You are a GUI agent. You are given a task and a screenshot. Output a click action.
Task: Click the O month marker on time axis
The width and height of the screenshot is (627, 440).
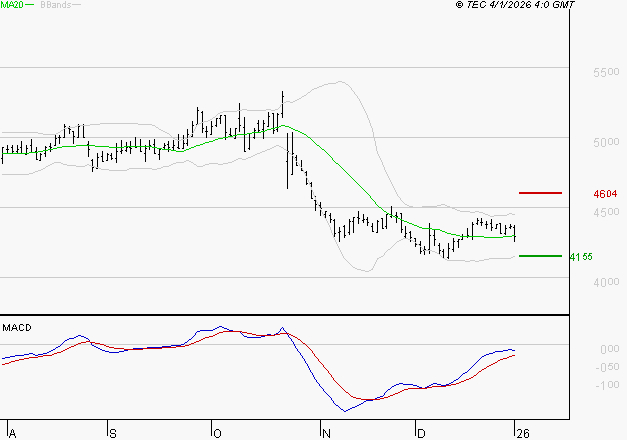coord(217,434)
